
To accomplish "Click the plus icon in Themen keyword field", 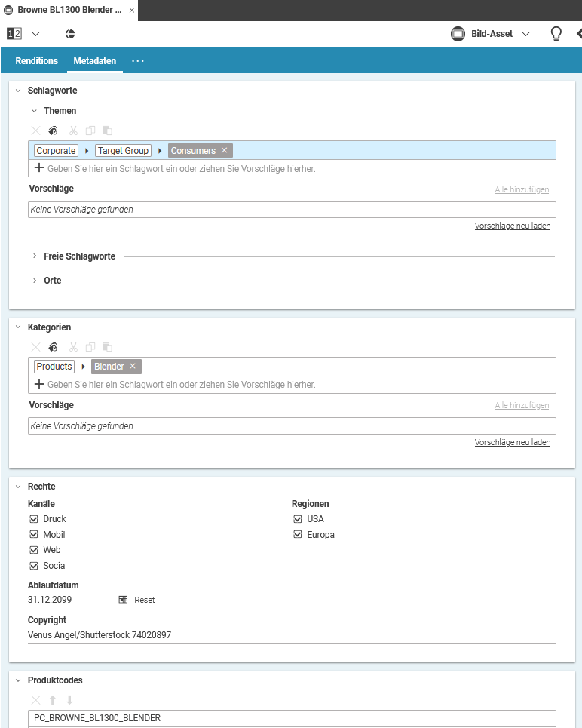I will tap(39, 168).
